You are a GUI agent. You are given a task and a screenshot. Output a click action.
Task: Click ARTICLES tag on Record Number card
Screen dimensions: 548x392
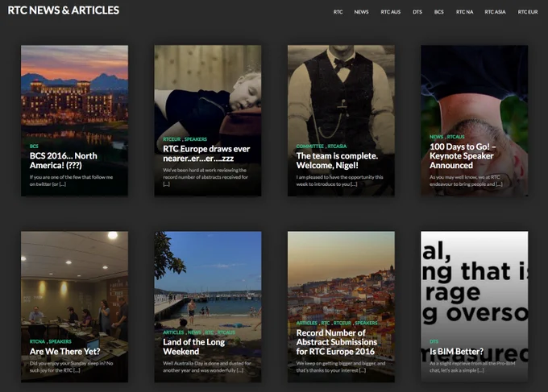(x=307, y=324)
